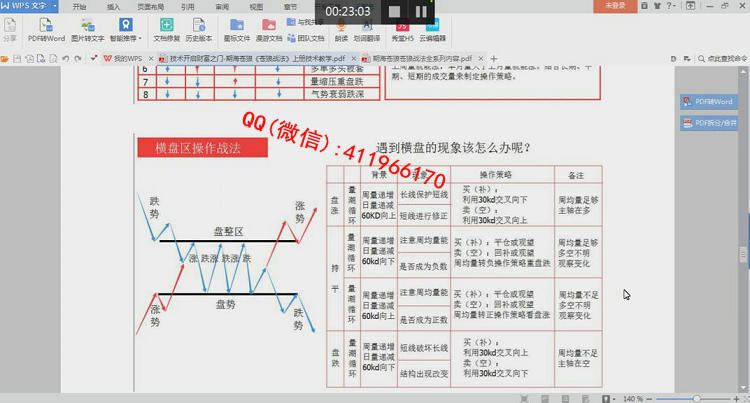
Task: Click the 星标文件 icon
Action: 236,27
